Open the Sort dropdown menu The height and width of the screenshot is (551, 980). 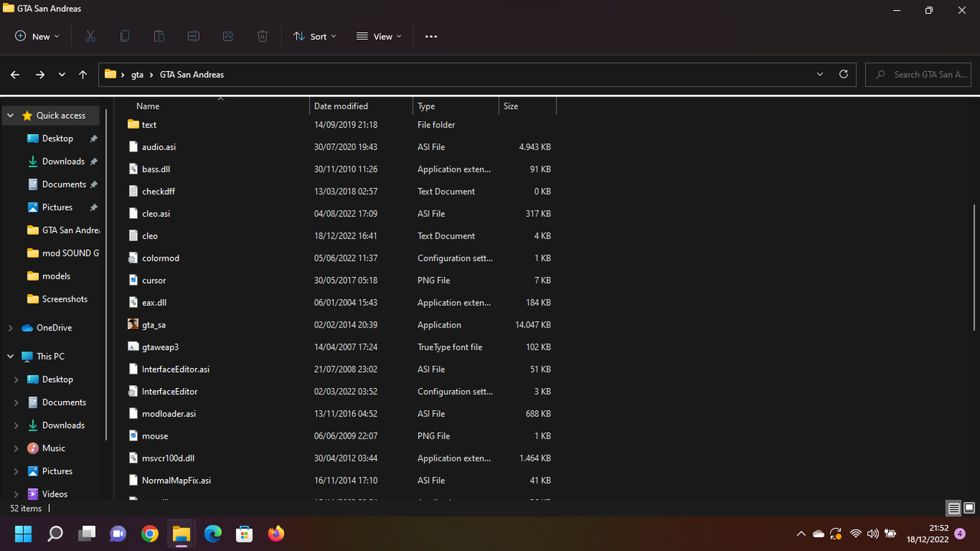pyautogui.click(x=315, y=36)
